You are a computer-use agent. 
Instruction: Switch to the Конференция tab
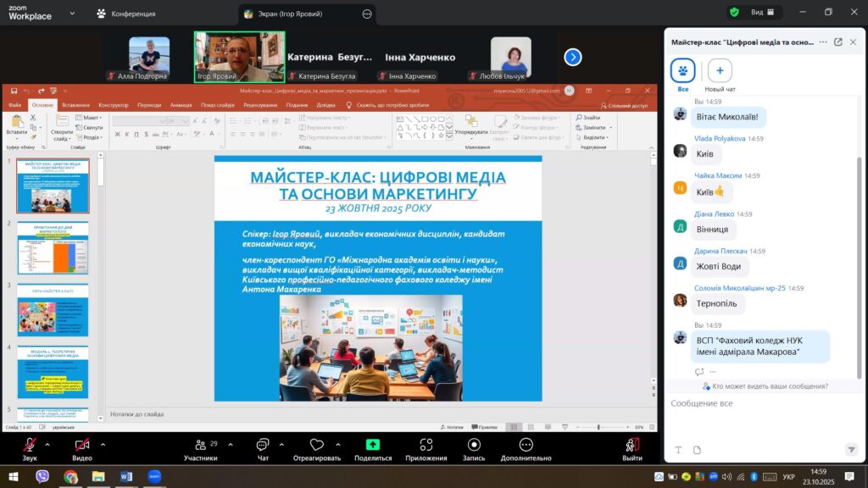[x=125, y=14]
